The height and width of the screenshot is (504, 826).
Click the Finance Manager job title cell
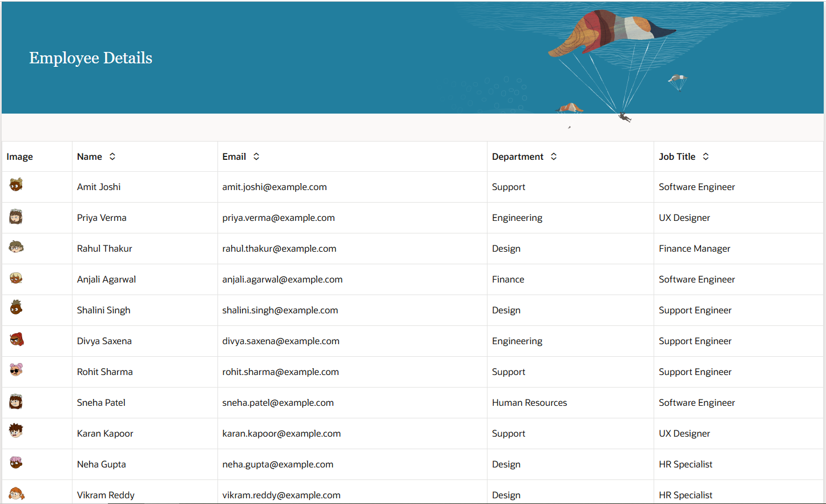pyautogui.click(x=694, y=249)
